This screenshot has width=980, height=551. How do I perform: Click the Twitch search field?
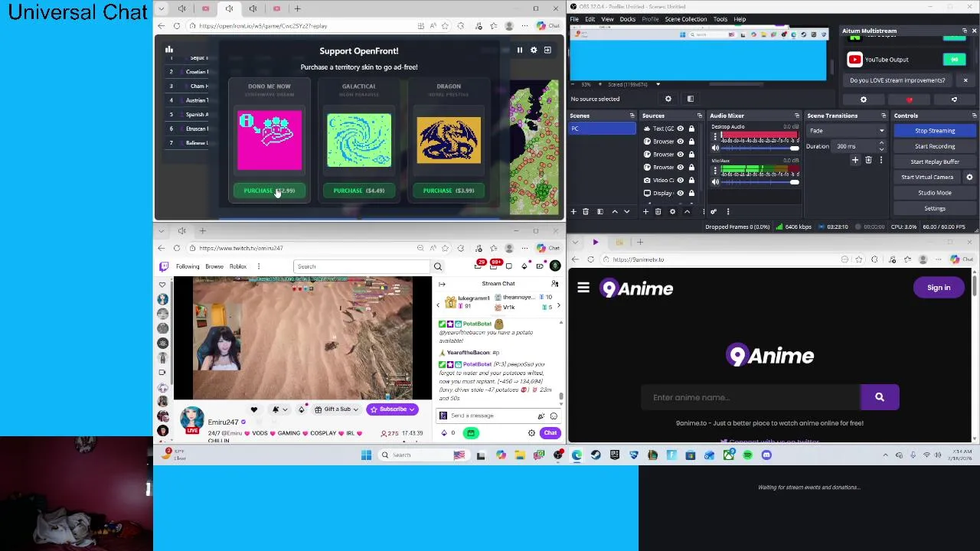tap(362, 266)
